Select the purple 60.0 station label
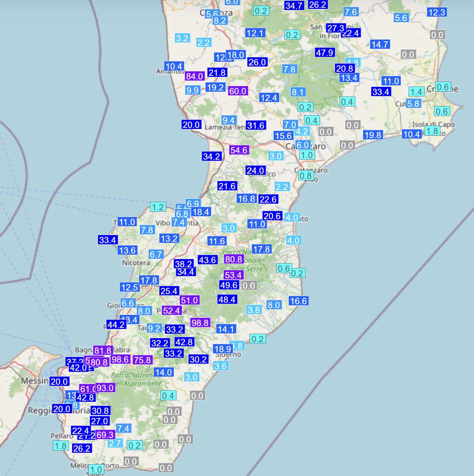The height and width of the screenshot is (476, 474). tap(237, 91)
